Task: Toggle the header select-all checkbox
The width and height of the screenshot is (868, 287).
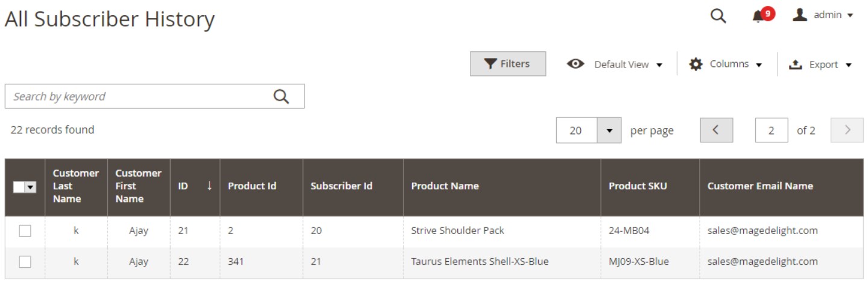Action: coord(19,188)
